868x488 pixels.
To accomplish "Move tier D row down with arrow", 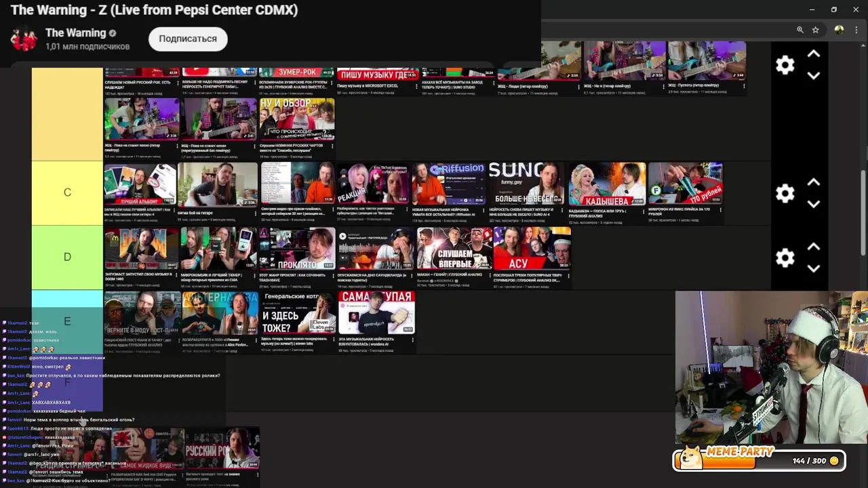I will pos(814,268).
